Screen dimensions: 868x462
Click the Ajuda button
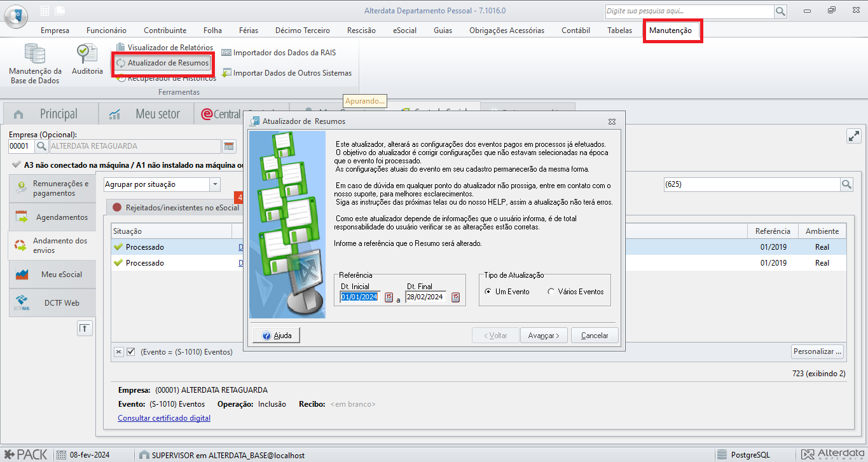pyautogui.click(x=276, y=336)
